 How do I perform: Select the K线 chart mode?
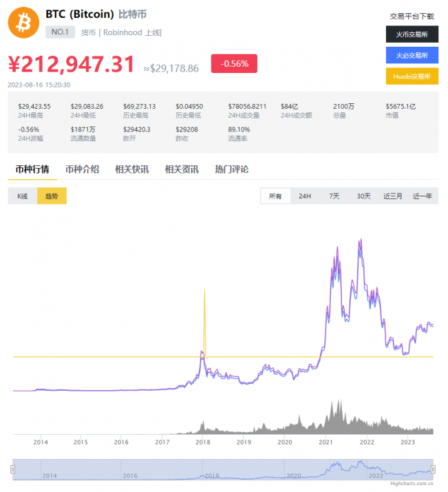[23, 196]
